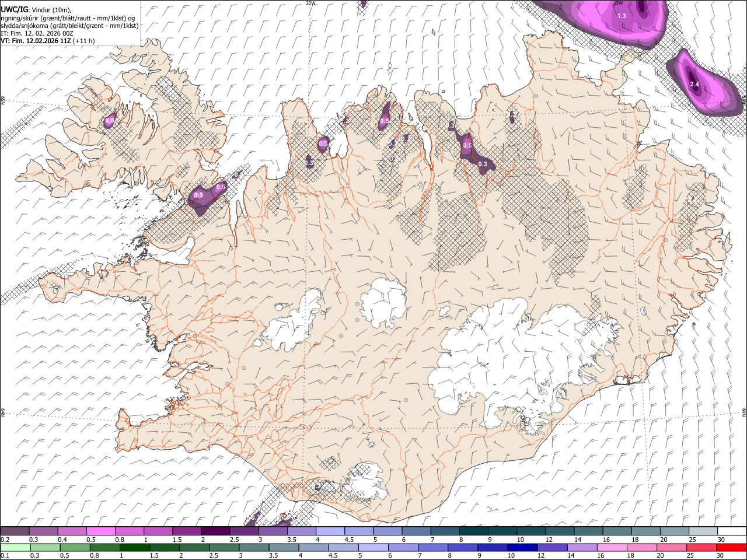Select the light green 0.3 swatch in the lower legend row
Image resolution: width=747 pixels, height=560 pixels.
(x=45, y=547)
